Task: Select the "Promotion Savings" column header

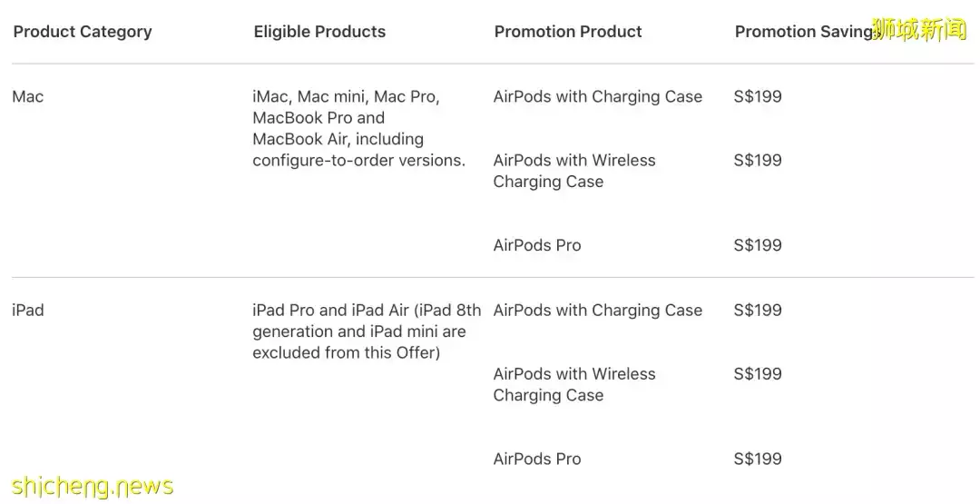Action: pyautogui.click(x=802, y=32)
